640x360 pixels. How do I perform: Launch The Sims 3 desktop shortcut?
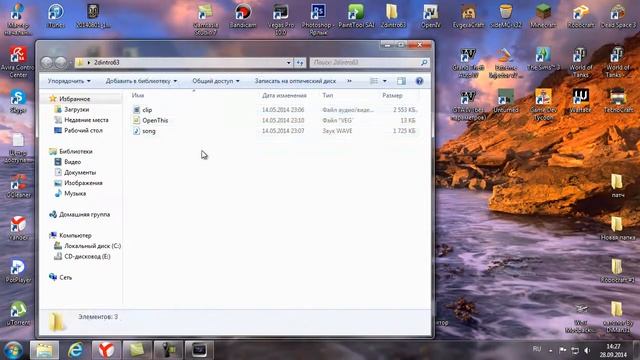543,58
